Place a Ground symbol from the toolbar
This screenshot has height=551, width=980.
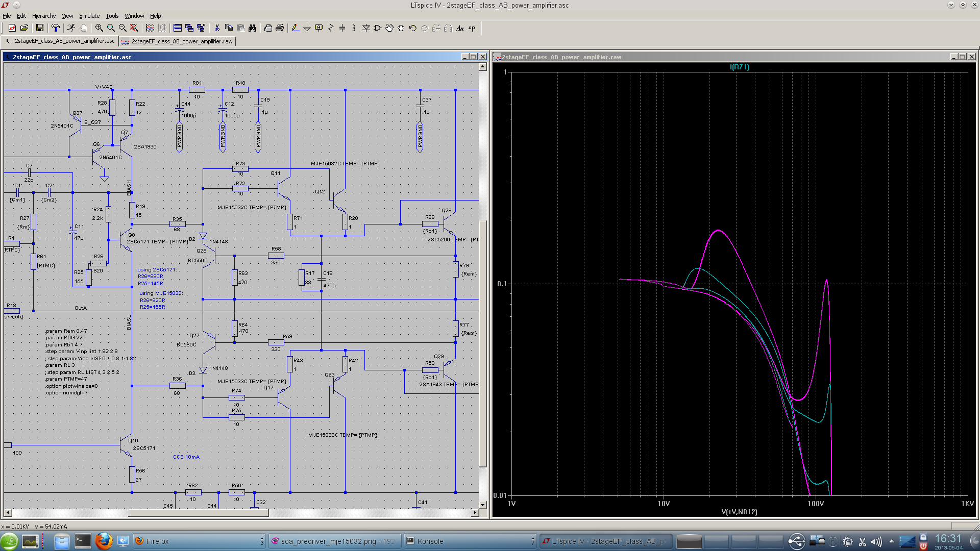tap(307, 28)
